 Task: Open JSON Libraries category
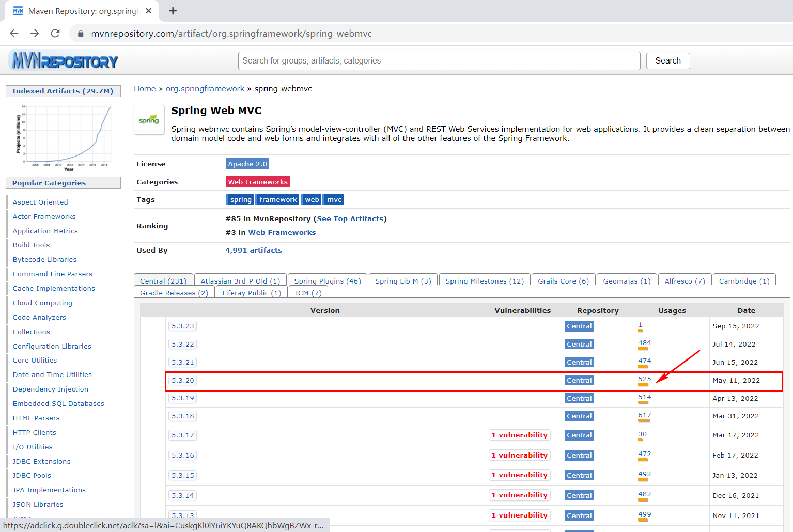pos(38,505)
